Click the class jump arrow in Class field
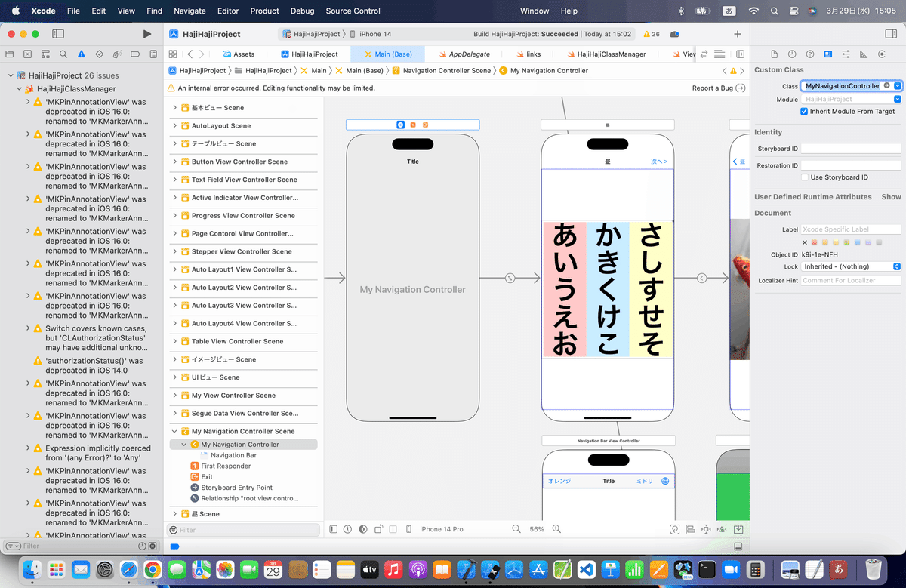This screenshot has height=588, width=906. point(887,86)
